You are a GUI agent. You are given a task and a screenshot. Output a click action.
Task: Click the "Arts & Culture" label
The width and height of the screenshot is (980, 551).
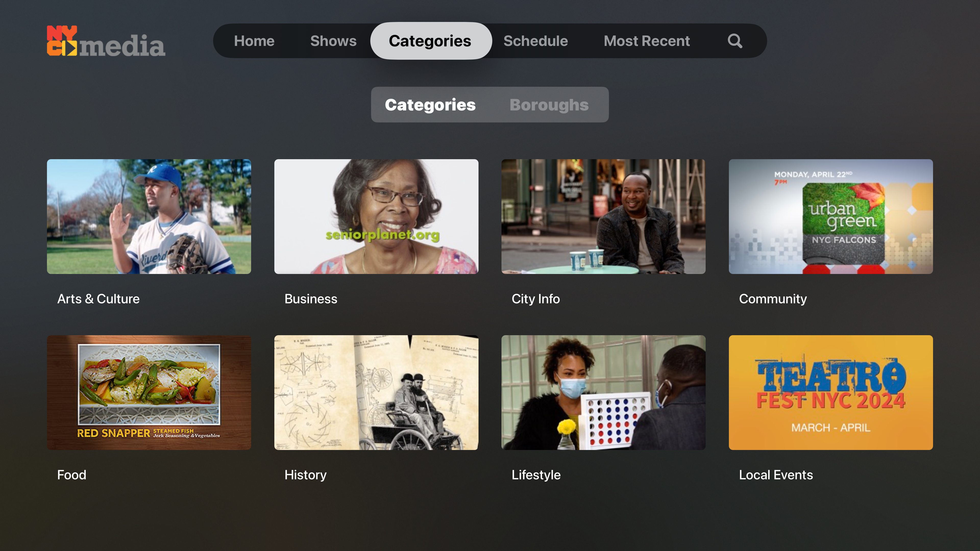pos(98,299)
